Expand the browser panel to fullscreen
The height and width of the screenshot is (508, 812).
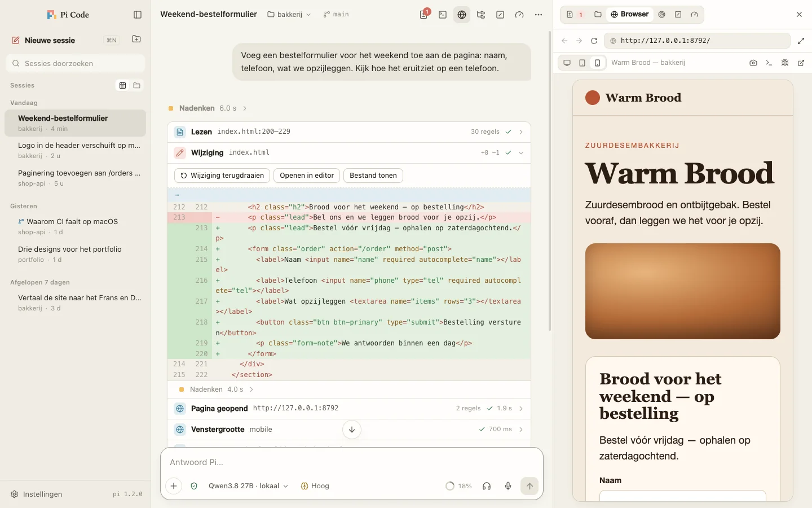801,41
